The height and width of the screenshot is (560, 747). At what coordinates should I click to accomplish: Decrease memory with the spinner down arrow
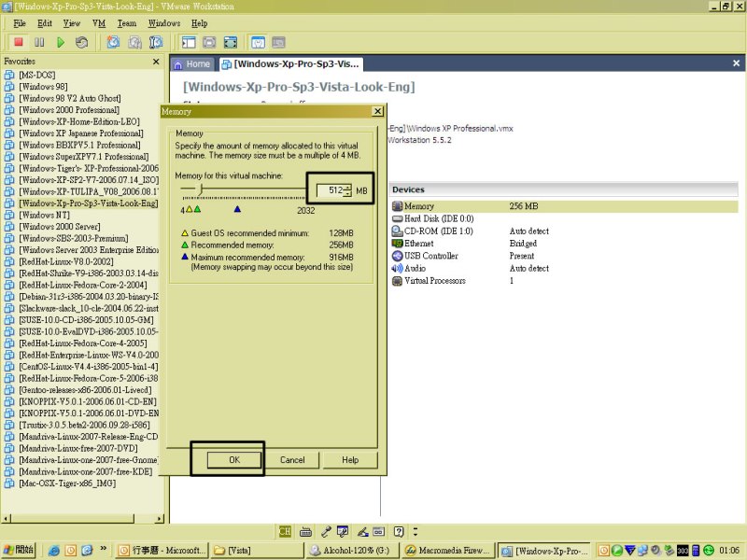point(347,194)
